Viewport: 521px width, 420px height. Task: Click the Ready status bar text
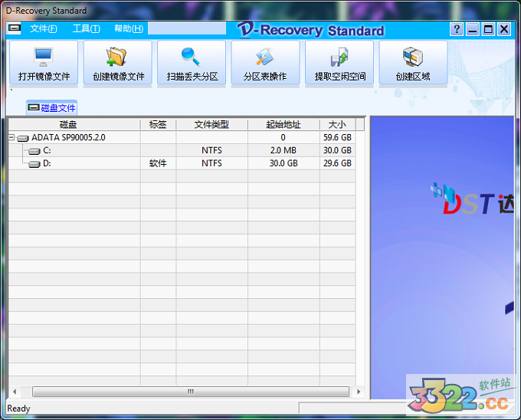click(x=18, y=408)
